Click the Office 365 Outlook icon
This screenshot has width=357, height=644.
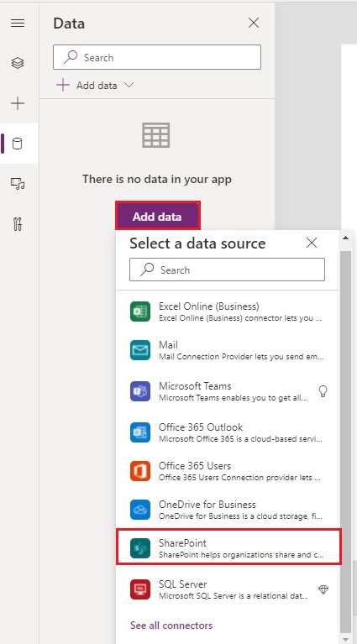[140, 432]
